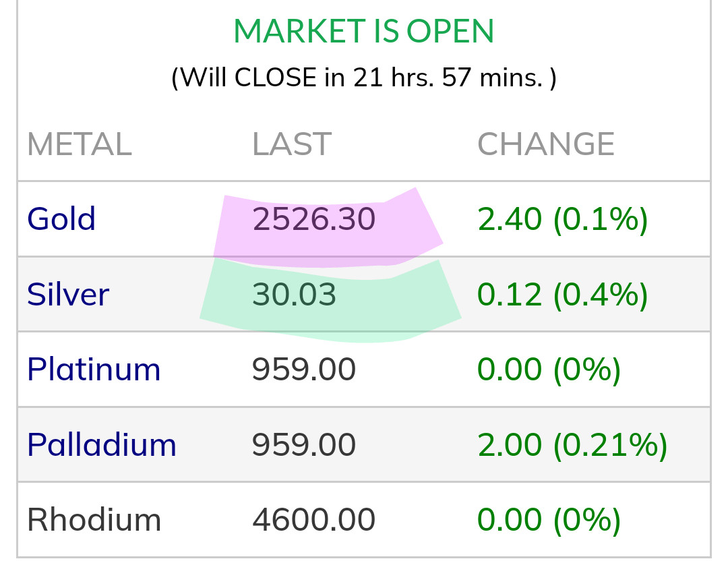Viewport: 728px width, 588px height.
Task: Click Rhodium change 0.00 (0%)
Action: tap(549, 520)
